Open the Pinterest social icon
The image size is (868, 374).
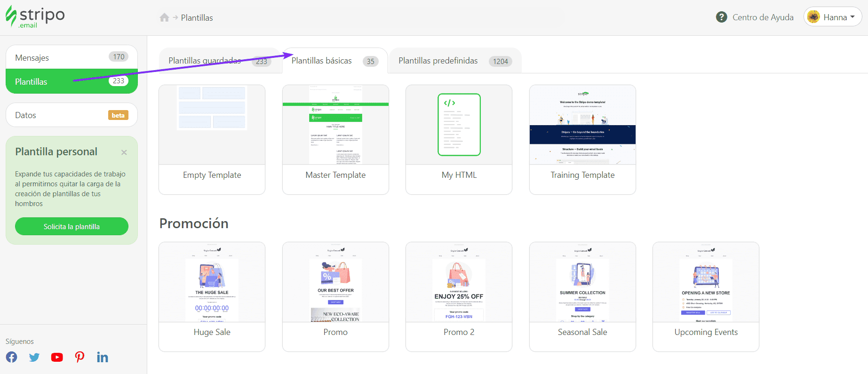(x=80, y=357)
